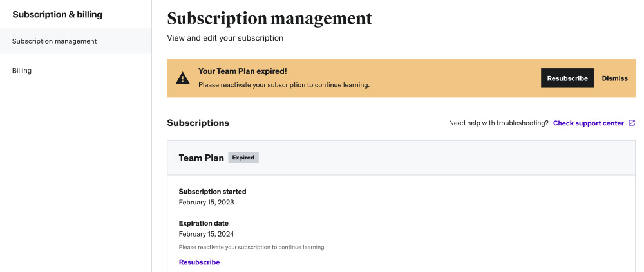Click the Expired status badge
This screenshot has width=644, height=272.
point(243,158)
